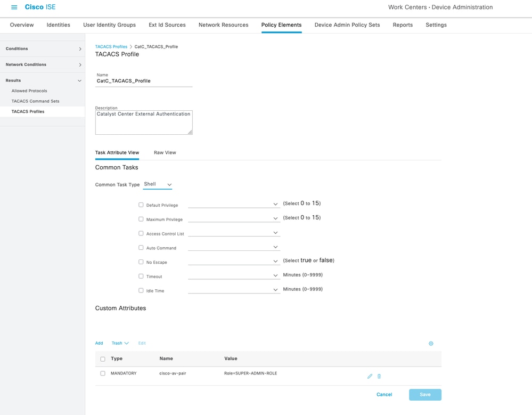This screenshot has height=415, width=532.
Task: Click the Role=SUPER-ADMIN-ROLE value cell
Action: coord(250,373)
